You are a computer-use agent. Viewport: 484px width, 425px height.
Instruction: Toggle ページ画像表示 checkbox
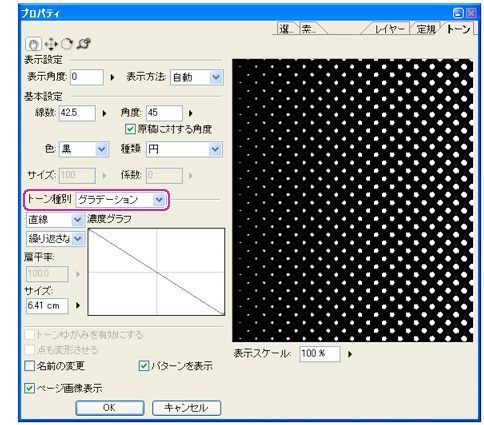point(30,388)
